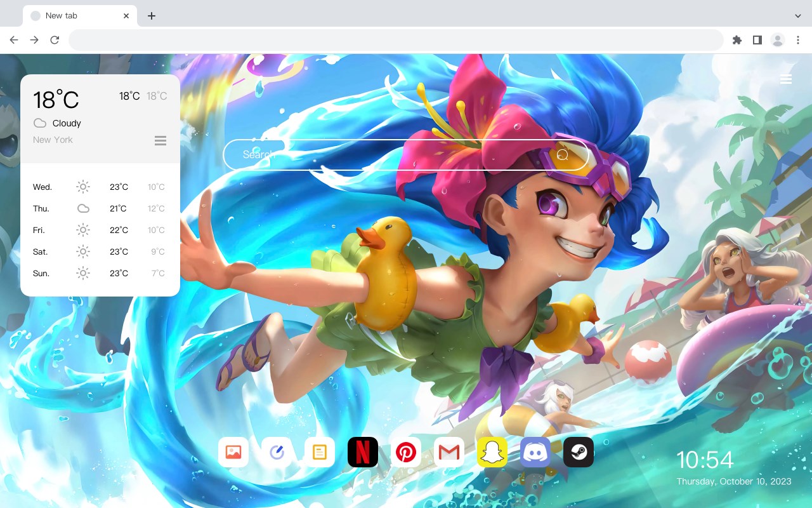Screen dimensions: 812x508
Task: Open the yellow notes shortcut icon
Action: (x=320, y=452)
